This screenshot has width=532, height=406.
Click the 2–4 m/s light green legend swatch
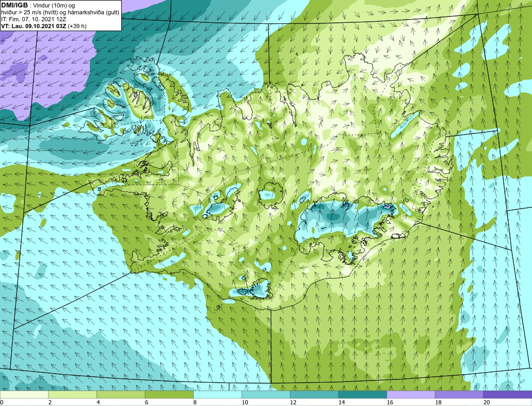72,394
